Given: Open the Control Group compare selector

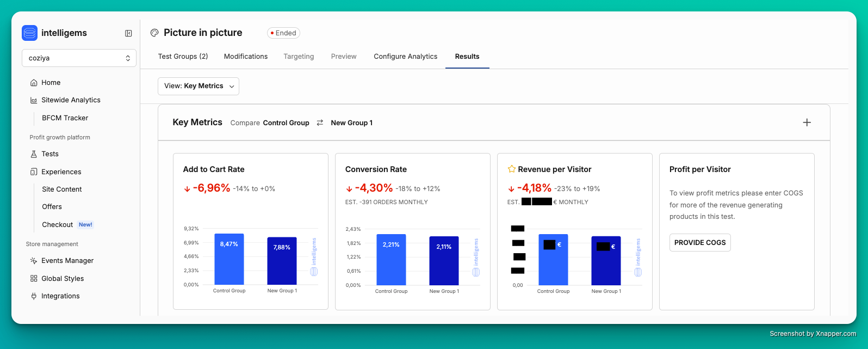Looking at the screenshot, I should pos(286,123).
